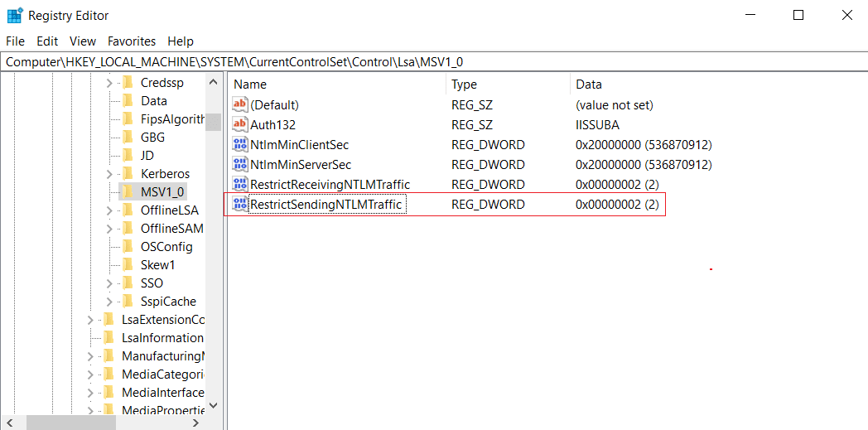Open the Favorites menu

pyautogui.click(x=132, y=41)
